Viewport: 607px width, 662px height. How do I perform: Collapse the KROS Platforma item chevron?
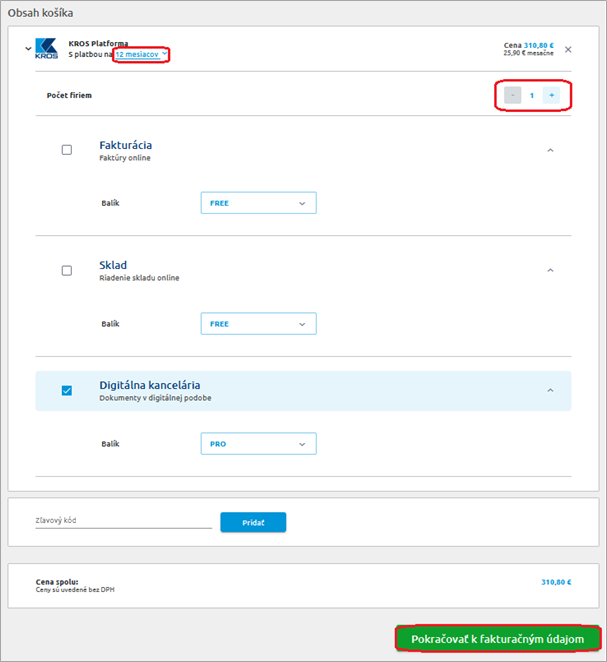tap(28, 49)
